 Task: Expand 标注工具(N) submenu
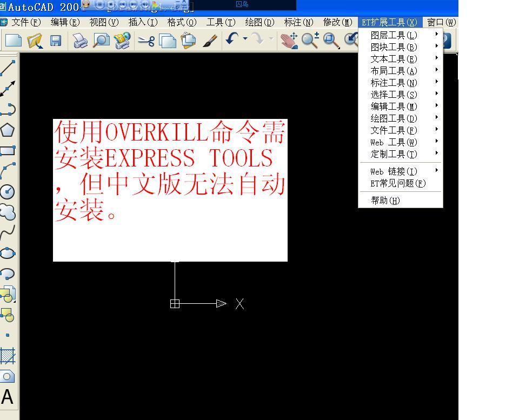point(401,83)
